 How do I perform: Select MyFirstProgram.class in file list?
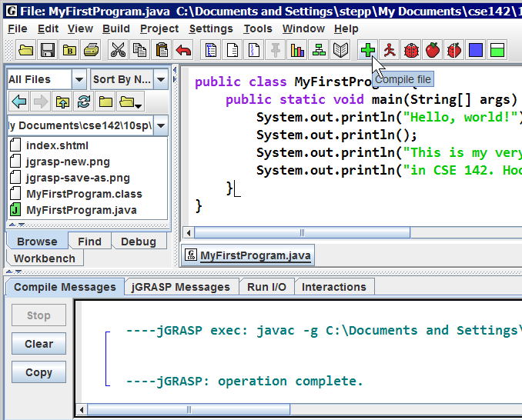pos(83,194)
